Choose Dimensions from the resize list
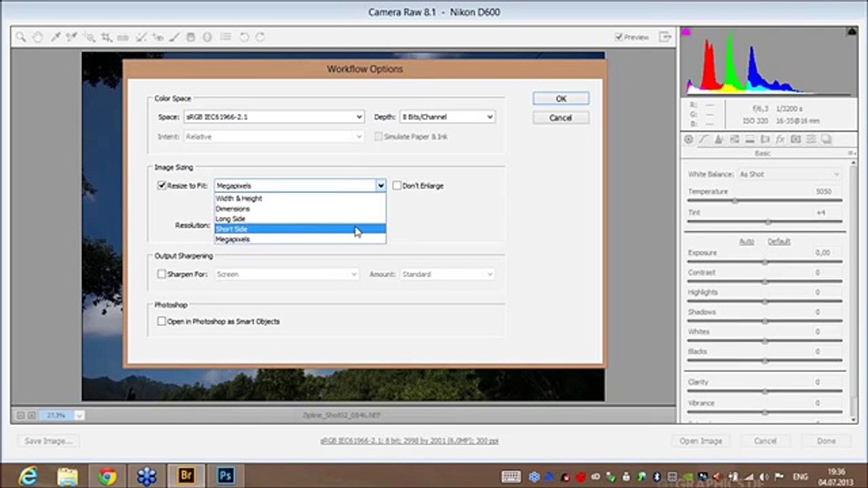868x488 pixels. pyautogui.click(x=300, y=209)
